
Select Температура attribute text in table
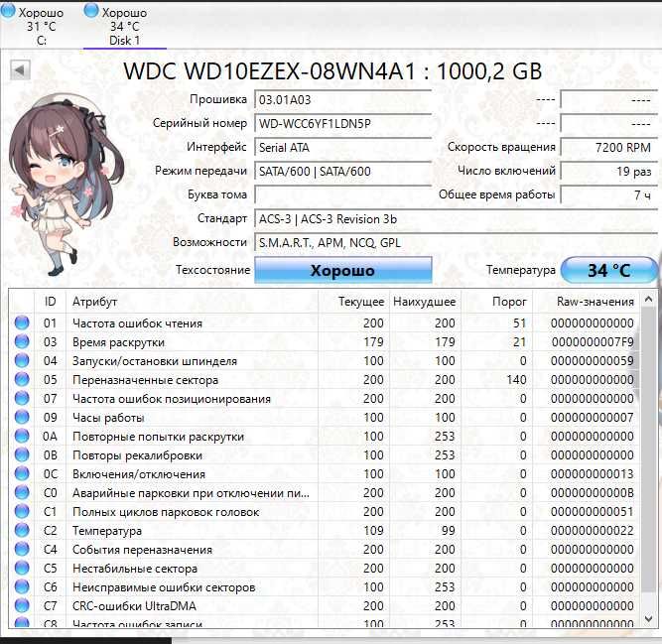(x=107, y=531)
